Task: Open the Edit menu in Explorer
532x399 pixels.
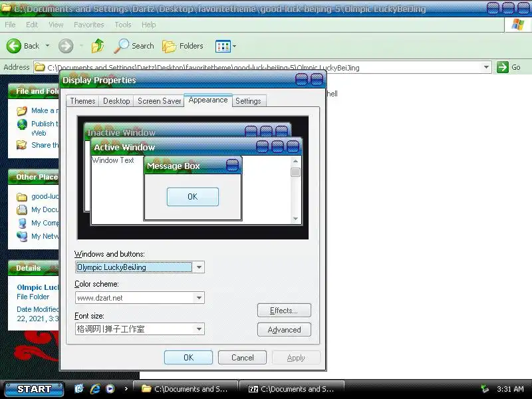Action: coord(32,25)
